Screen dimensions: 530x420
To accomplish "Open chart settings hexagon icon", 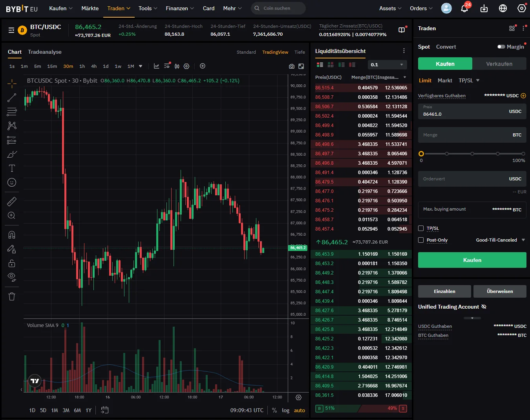I will [186, 66].
